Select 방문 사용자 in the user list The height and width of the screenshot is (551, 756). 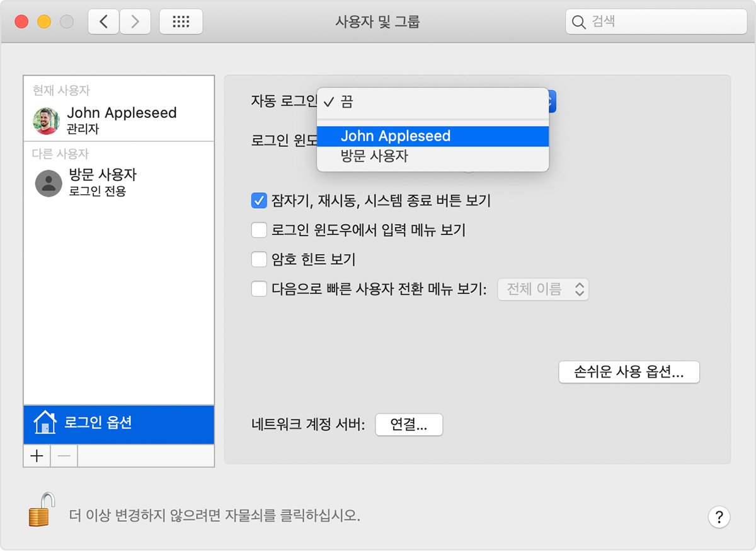[x=118, y=182]
